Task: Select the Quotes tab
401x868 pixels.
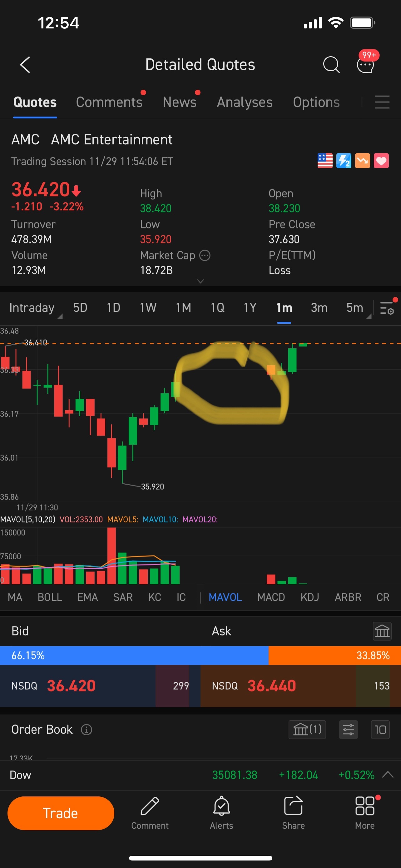Action: tap(35, 102)
